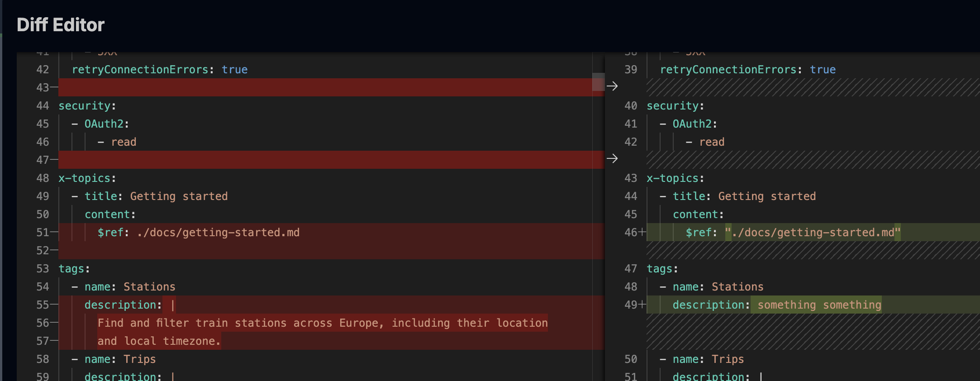Click the minus marker on original line 51
Viewport: 980px width, 381px height.
point(54,232)
